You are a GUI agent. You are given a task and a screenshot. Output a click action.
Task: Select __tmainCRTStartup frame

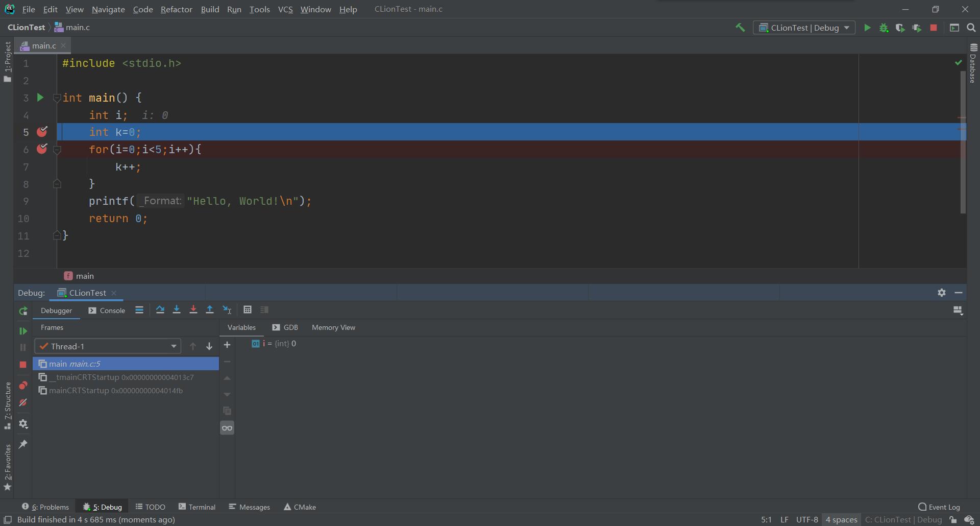(126, 377)
